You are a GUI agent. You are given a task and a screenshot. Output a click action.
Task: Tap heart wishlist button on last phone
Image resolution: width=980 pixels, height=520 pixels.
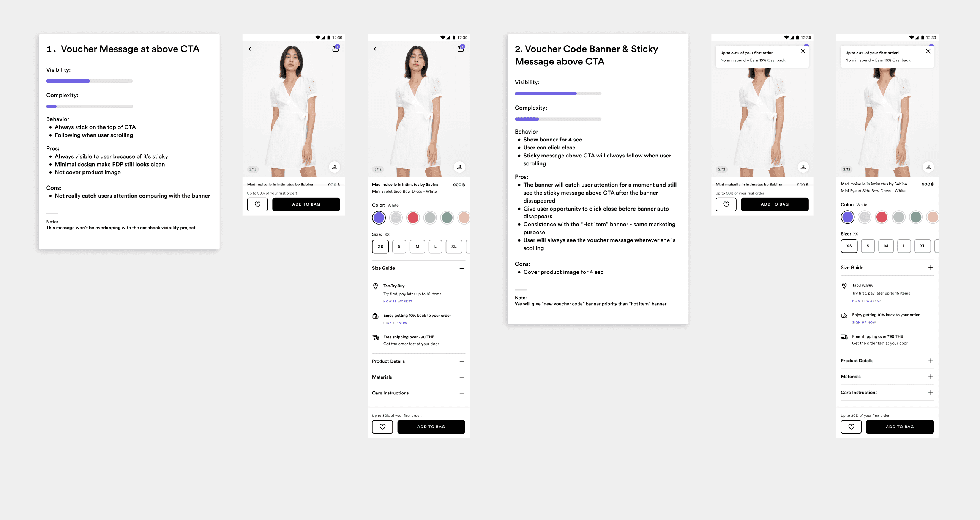click(x=851, y=426)
